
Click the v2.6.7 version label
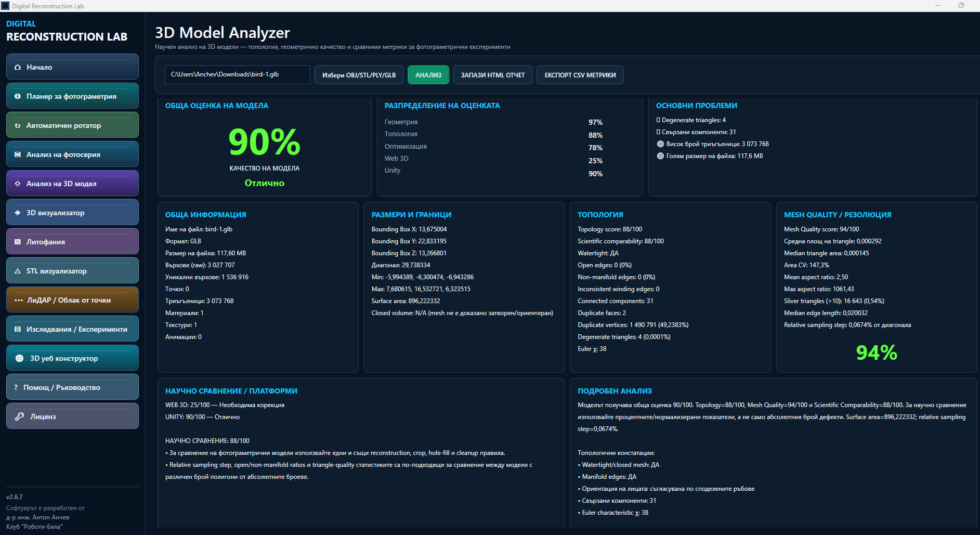[x=15, y=497]
